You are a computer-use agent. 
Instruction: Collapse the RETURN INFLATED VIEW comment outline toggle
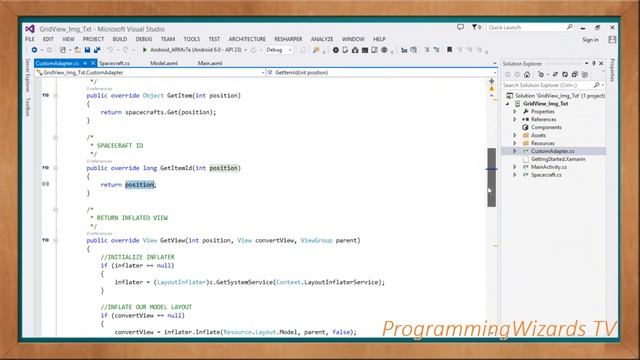click(56, 210)
